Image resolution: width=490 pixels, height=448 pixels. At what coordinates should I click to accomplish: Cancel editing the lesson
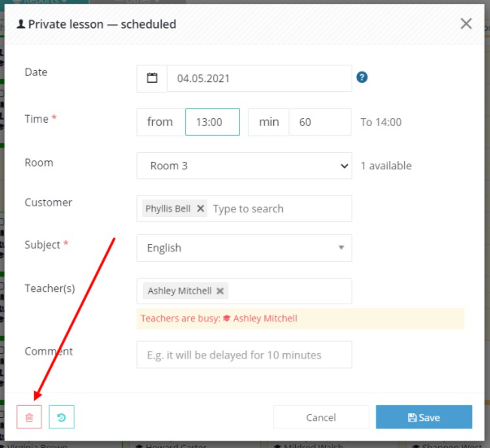[x=321, y=417]
